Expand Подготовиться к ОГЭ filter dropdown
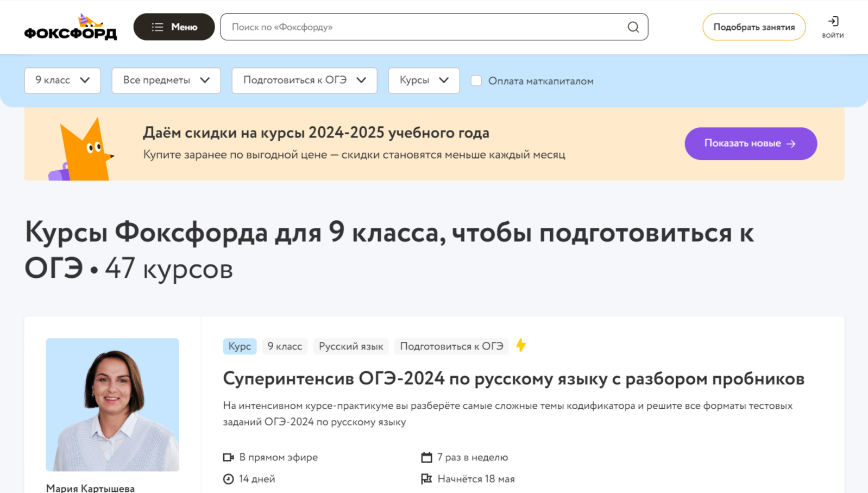 (304, 80)
